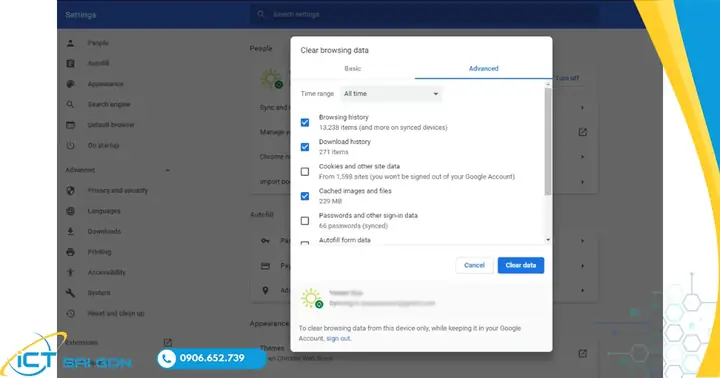Screen dimensions: 720x378
Task: Collapse the Advanced section in sidebar
Action: [168, 170]
